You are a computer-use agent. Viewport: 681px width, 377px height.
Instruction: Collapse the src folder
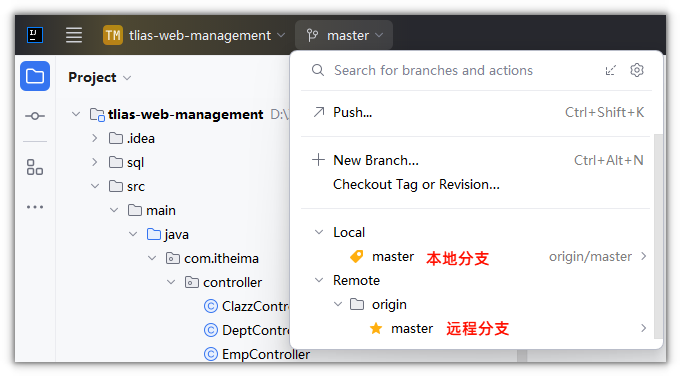coord(95,186)
